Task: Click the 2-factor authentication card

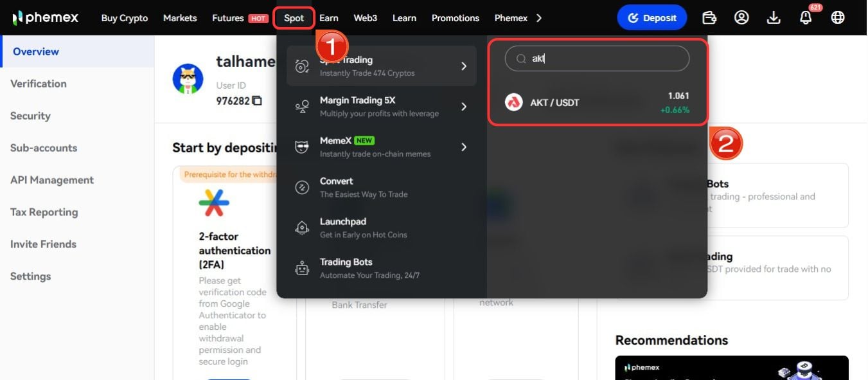Action: 235,273
